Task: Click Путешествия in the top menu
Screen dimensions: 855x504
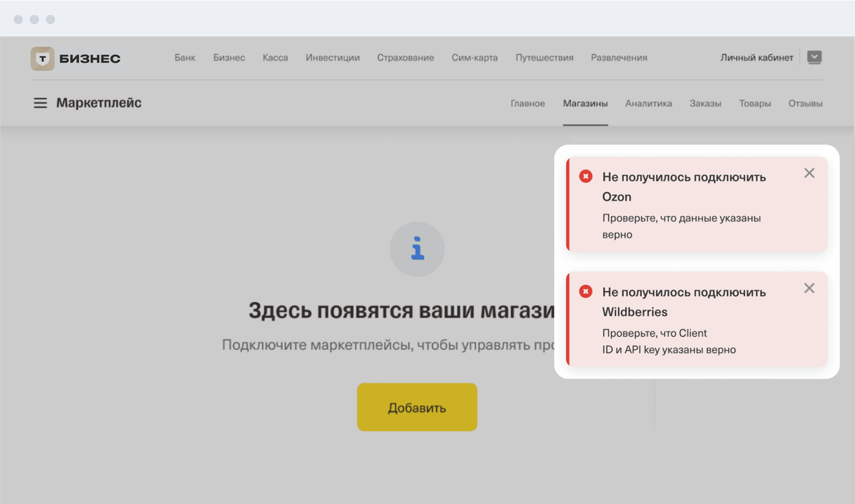Action: click(544, 57)
